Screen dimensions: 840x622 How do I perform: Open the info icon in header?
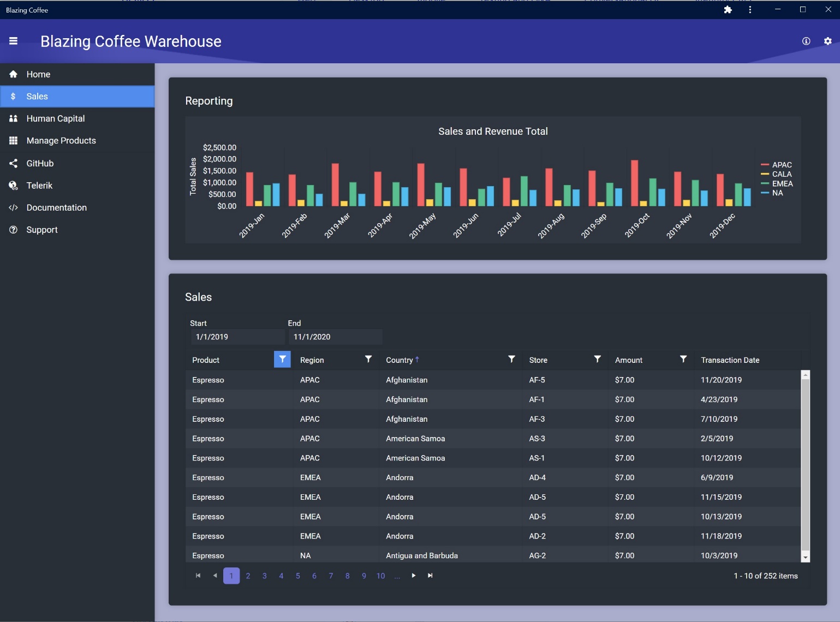click(806, 41)
